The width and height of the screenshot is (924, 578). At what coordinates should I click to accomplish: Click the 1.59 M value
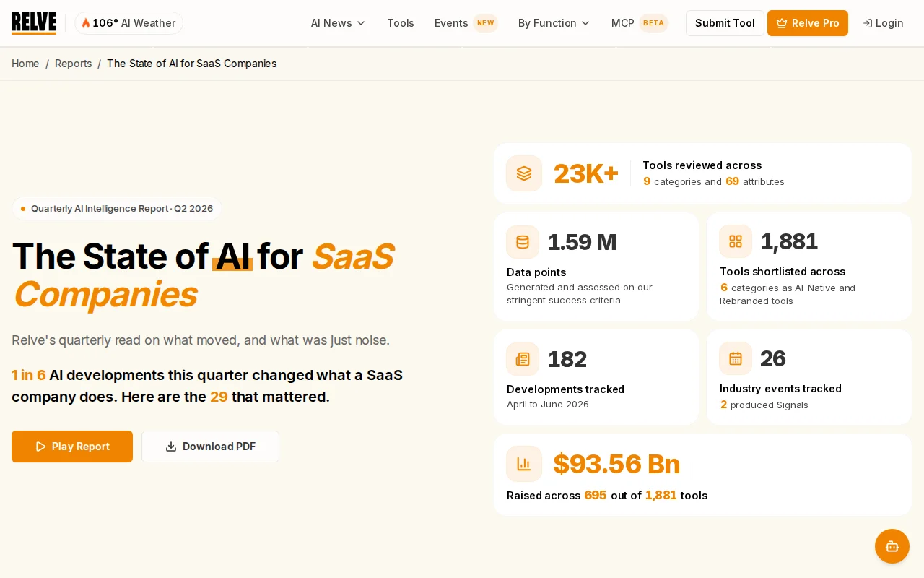click(x=583, y=242)
